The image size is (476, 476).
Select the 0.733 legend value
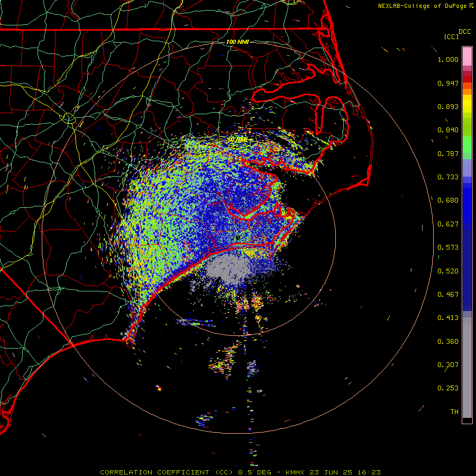click(448, 177)
